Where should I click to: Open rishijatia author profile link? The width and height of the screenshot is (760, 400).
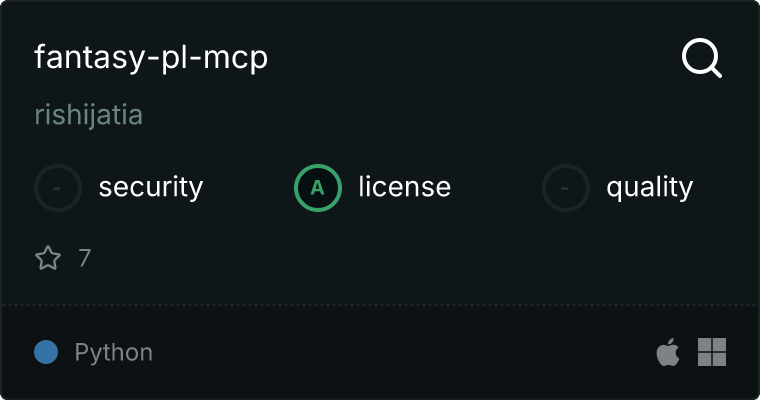[89, 115]
